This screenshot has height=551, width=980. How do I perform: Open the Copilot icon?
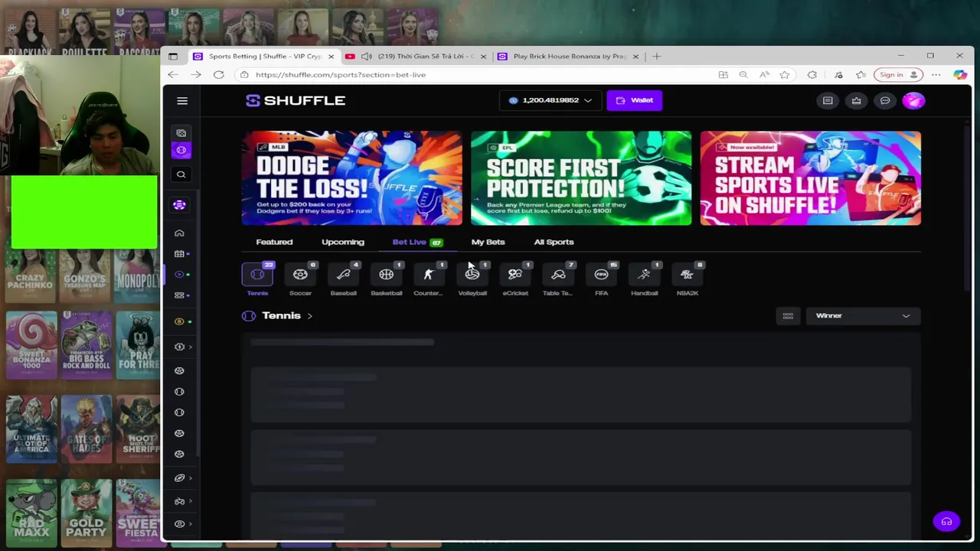click(959, 74)
